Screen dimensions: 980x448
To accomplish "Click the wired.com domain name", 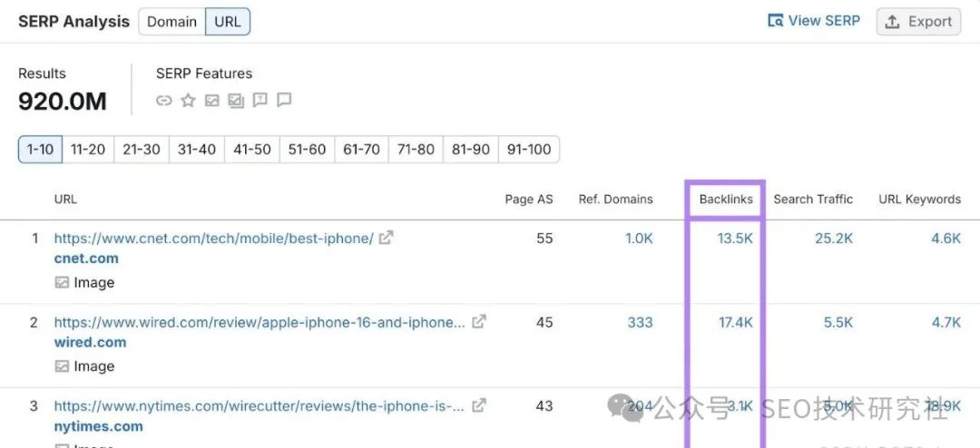I will [x=90, y=343].
